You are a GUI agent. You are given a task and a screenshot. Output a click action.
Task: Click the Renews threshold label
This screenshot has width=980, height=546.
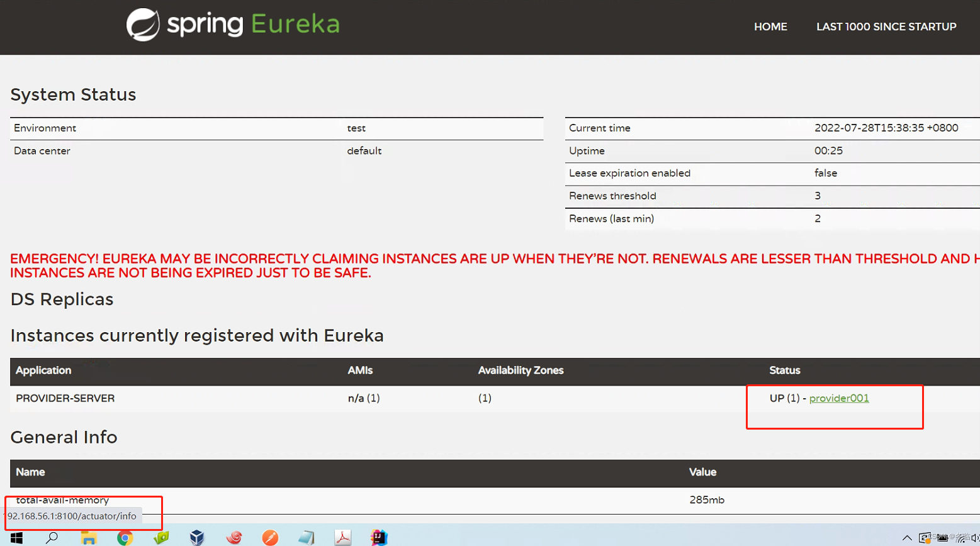coord(612,196)
